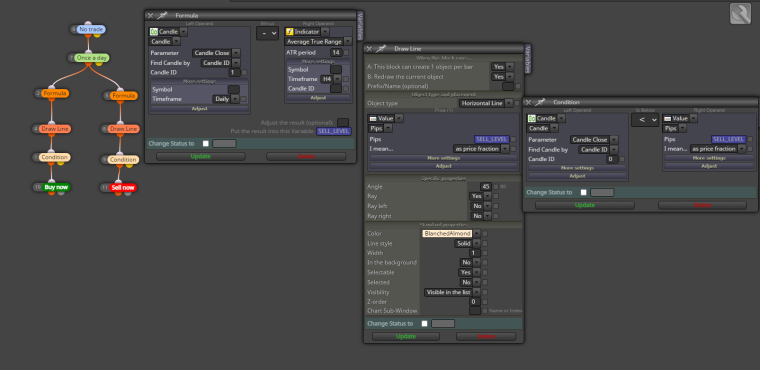Click the green Candle icon in Formula left operand
Viewport: 760px width, 370px height.
tap(154, 32)
